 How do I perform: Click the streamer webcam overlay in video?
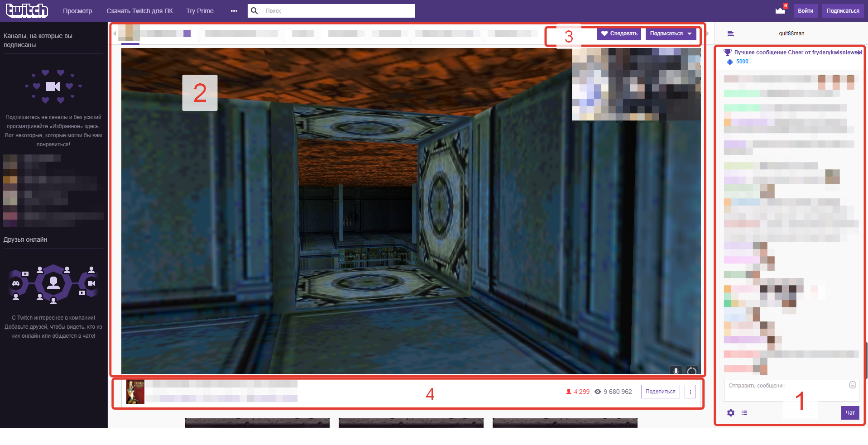[636, 84]
